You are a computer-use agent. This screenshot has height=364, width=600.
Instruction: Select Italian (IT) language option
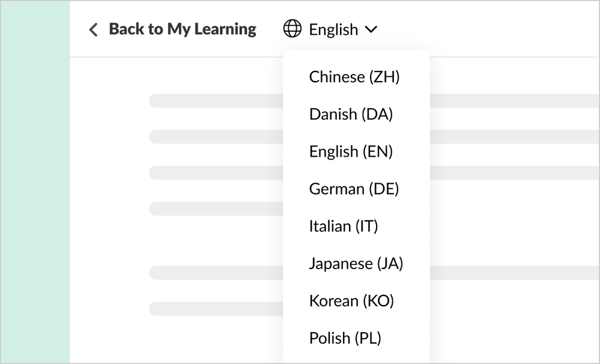(344, 226)
